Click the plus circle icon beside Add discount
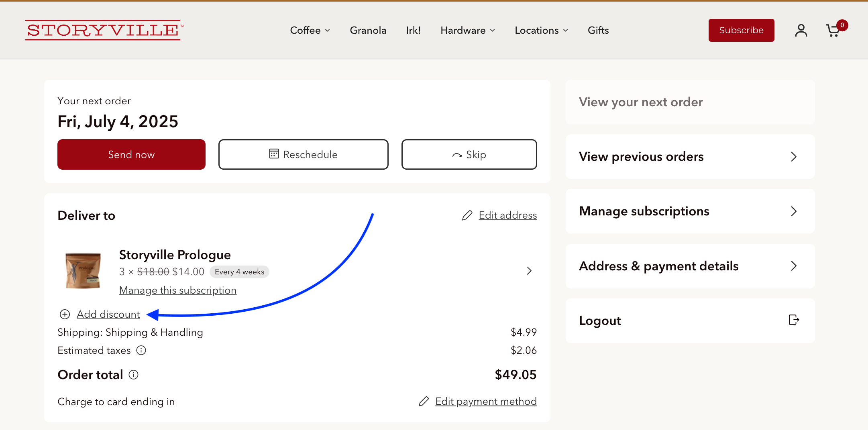The image size is (868, 430). [65, 314]
